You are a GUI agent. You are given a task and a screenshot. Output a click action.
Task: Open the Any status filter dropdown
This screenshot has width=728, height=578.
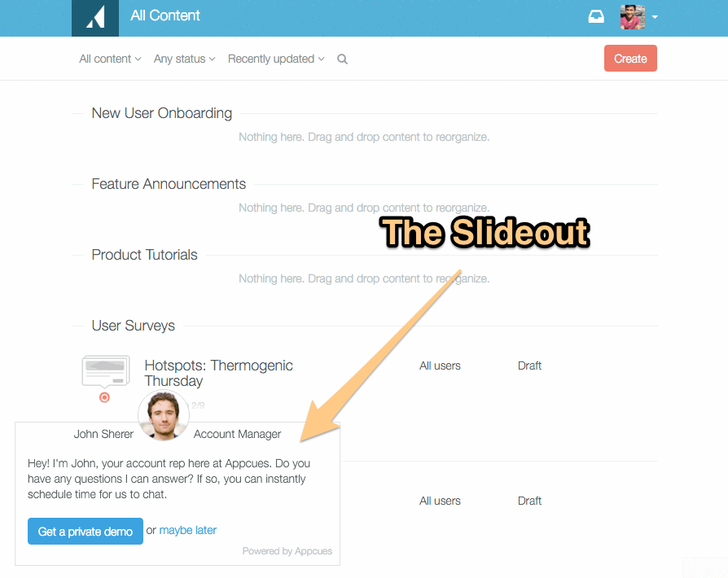coord(184,59)
